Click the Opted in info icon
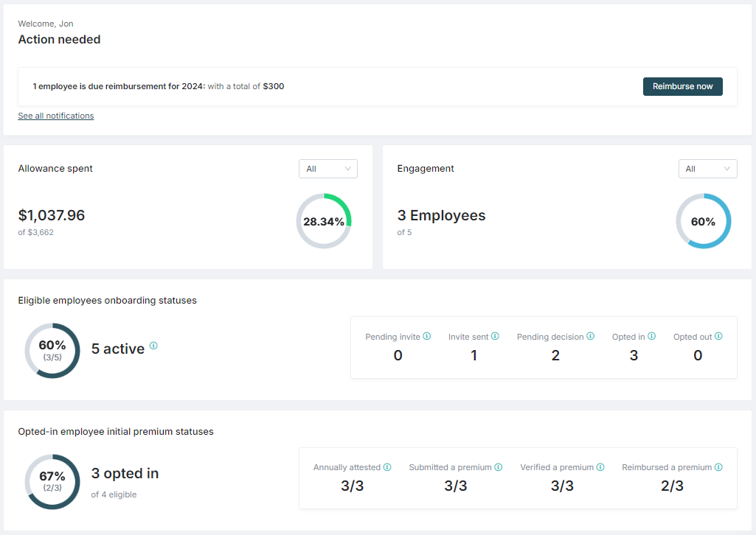 pos(652,336)
